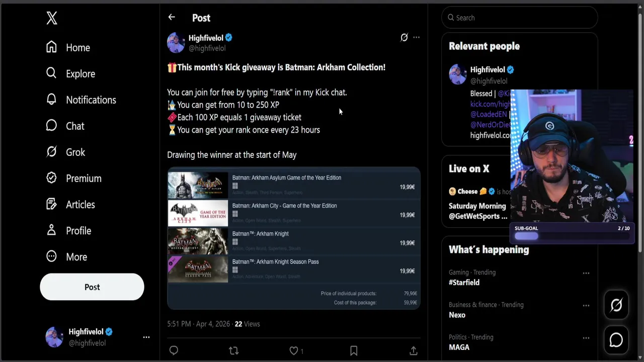This screenshot has width=644, height=362.
Task: Select Home in the navigation menu
Action: coord(78,48)
